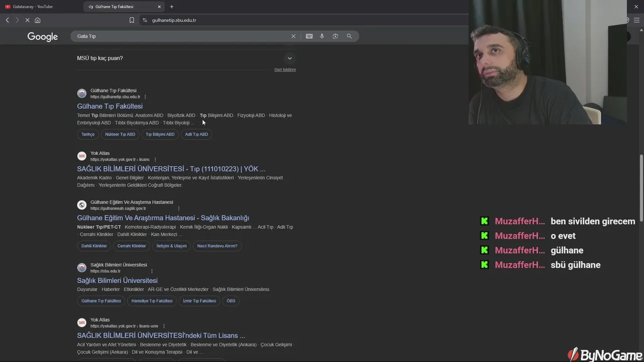Go back to previous page
644x362 pixels.
pos(7,20)
